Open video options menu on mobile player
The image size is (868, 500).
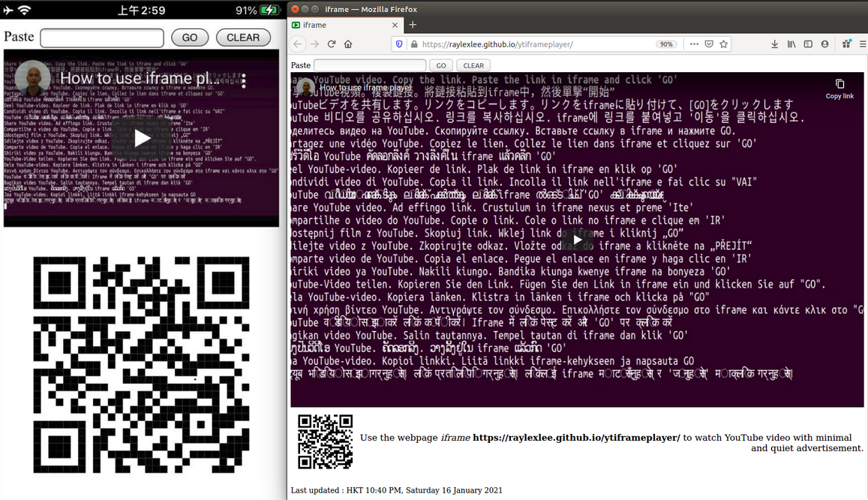244,81
